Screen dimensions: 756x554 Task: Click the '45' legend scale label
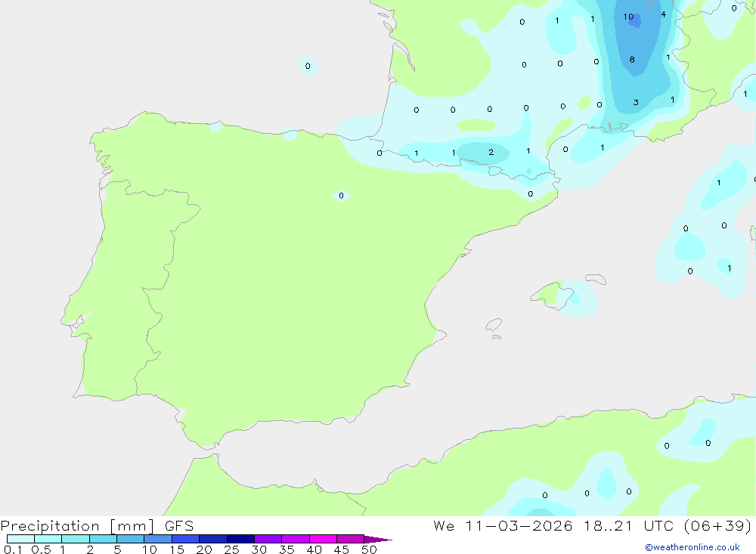coord(342,549)
